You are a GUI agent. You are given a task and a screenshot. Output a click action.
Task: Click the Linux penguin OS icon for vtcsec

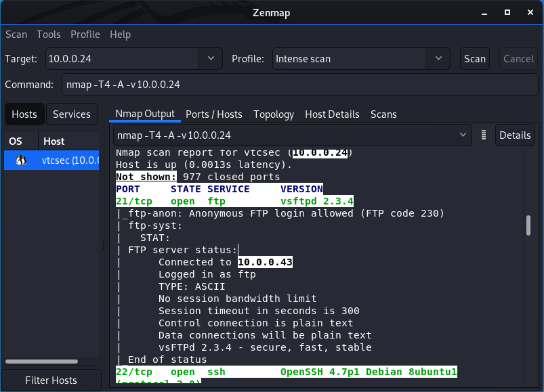21,160
